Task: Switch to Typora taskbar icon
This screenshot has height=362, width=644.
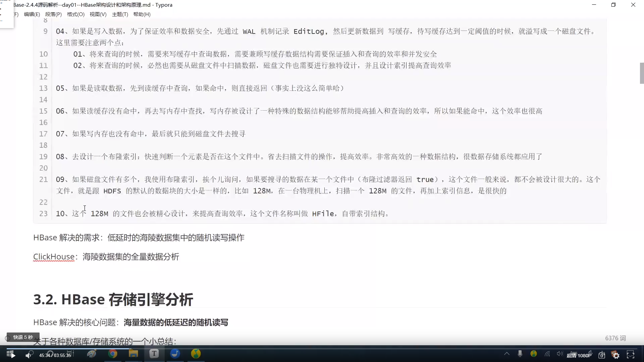Action: pos(154,354)
